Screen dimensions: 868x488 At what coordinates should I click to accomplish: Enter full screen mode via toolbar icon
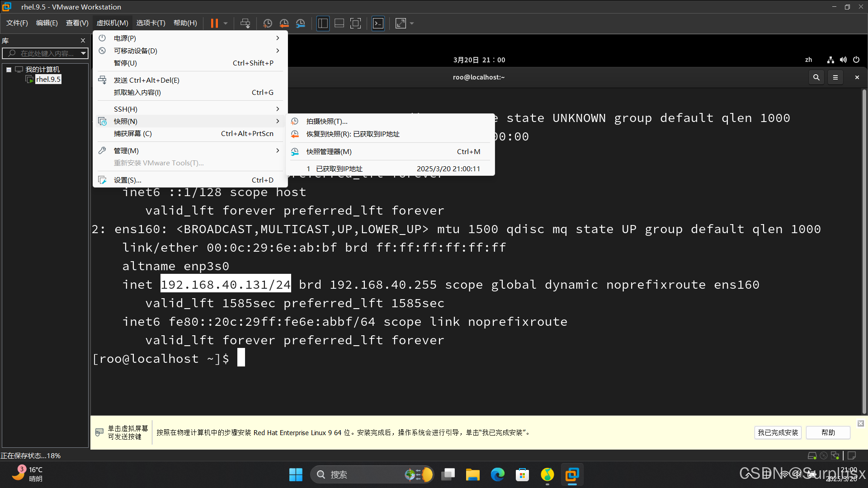pos(356,23)
